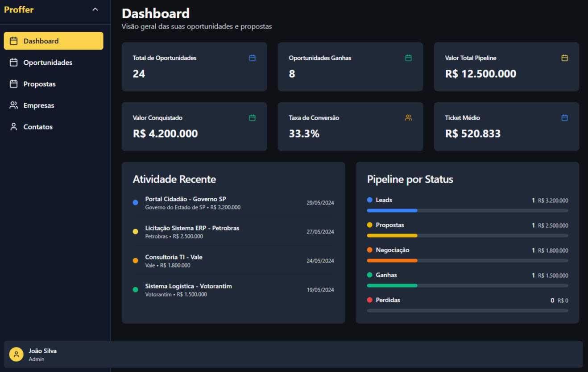Click the calendar icon on Total de Oportunidades card
Screen dimensions: 588x372
252,58
